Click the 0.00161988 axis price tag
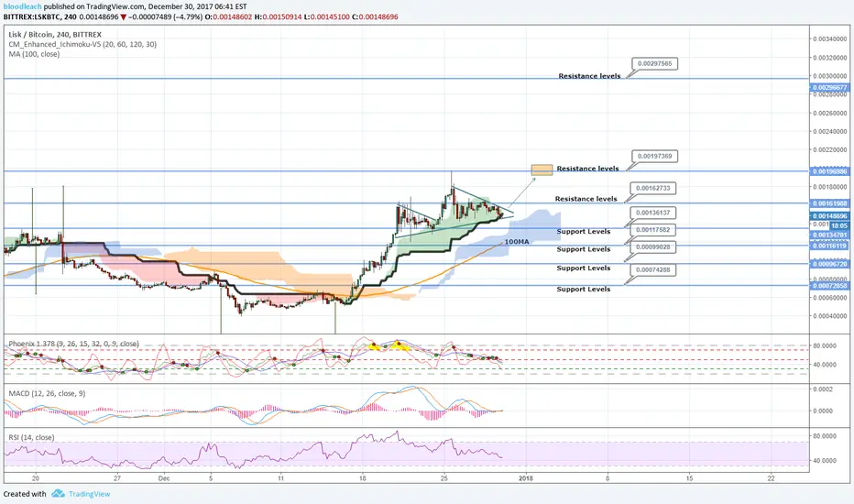The width and height of the screenshot is (854, 504). point(829,203)
